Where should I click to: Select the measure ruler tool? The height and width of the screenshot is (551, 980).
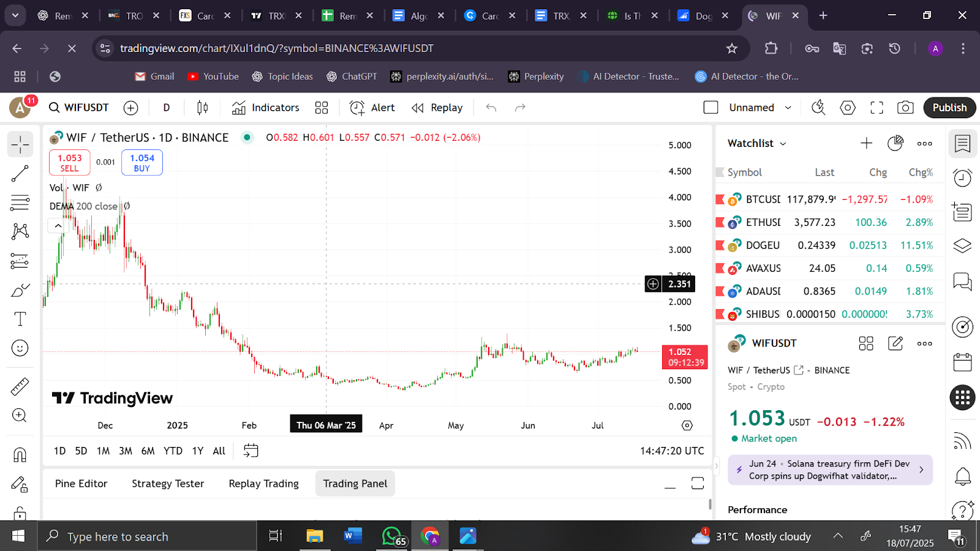(20, 386)
